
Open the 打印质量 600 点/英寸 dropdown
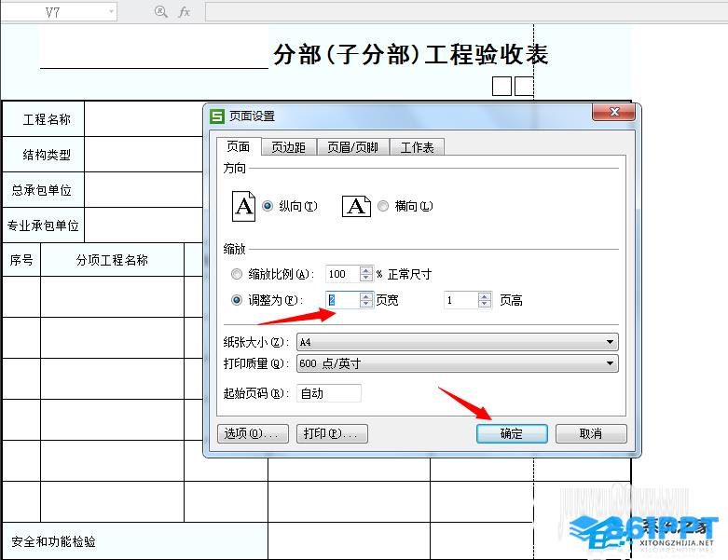coord(610,363)
